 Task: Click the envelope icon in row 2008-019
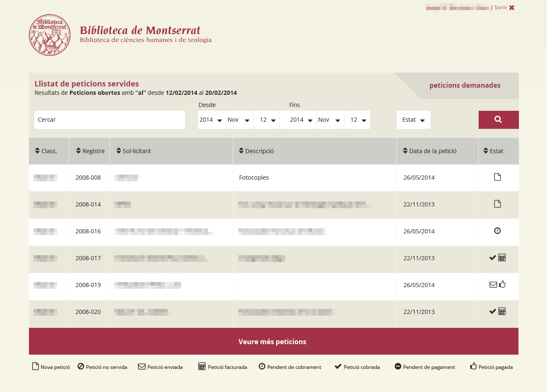[x=493, y=285]
